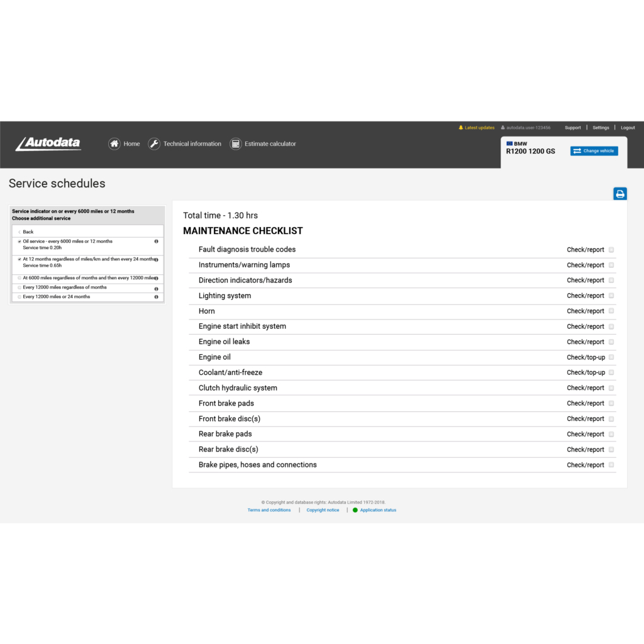Open the Home icon in navigation

[114, 144]
